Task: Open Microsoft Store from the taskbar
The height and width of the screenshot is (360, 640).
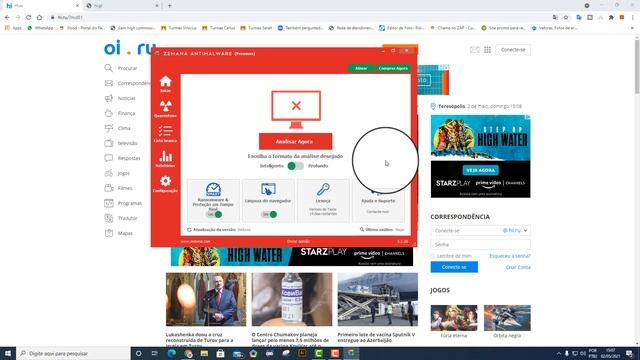Action: [220, 353]
